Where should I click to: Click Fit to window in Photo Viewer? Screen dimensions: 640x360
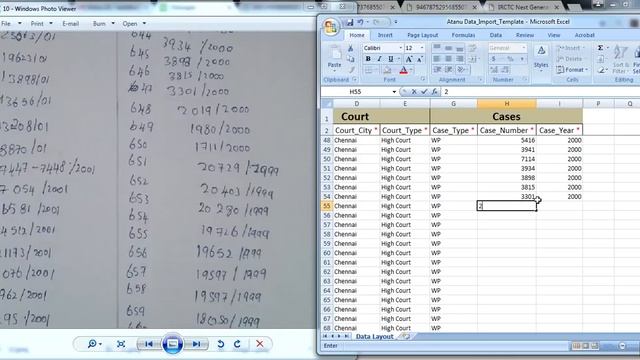click(121, 344)
